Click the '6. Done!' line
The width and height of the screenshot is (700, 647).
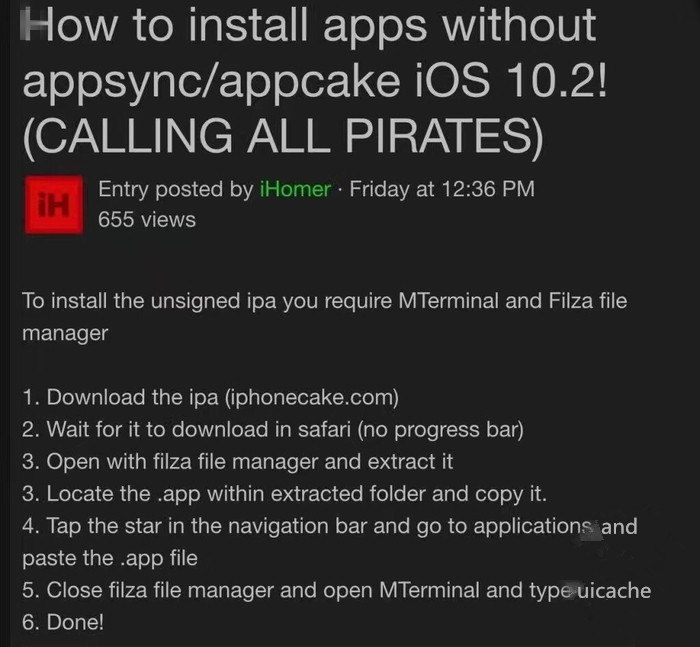[x=63, y=622]
